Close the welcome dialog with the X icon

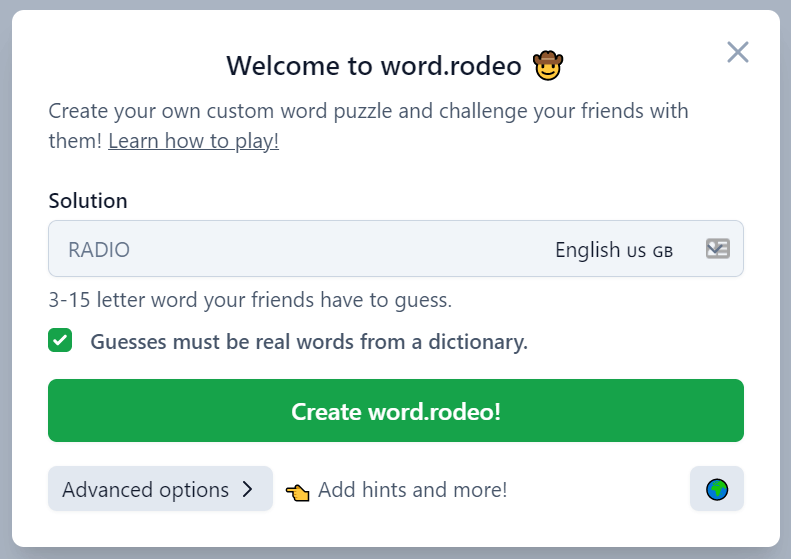pyautogui.click(x=738, y=52)
